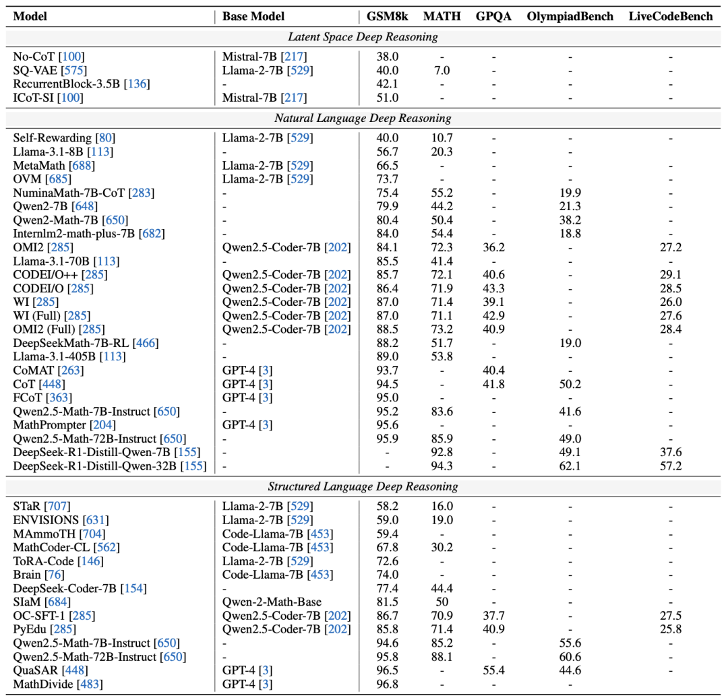The height and width of the screenshot is (700, 728).
Task: Open citation [648] beside Qwen2-7B
Action: click(84, 206)
